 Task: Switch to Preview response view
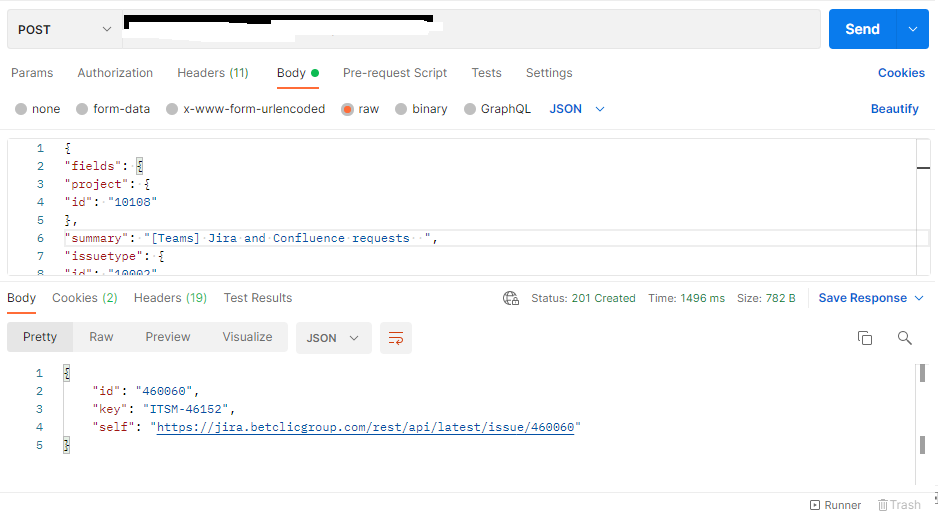[x=168, y=337]
